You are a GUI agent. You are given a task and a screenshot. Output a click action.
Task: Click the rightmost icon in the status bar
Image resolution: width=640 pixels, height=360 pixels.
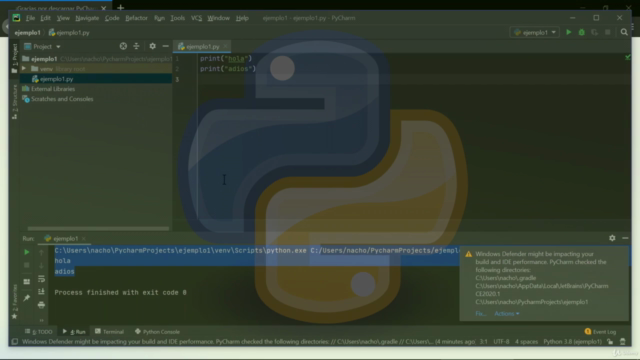pyautogui.click(x=622, y=342)
